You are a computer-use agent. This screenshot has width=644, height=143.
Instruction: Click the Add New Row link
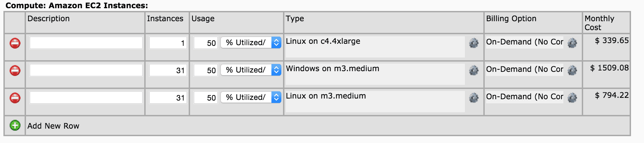[x=53, y=126]
